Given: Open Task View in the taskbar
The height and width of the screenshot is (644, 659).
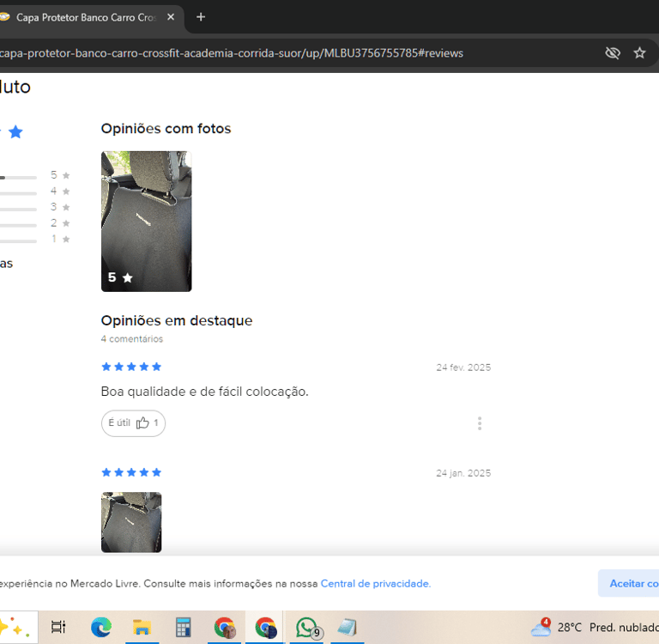Looking at the screenshot, I should click(x=58, y=627).
